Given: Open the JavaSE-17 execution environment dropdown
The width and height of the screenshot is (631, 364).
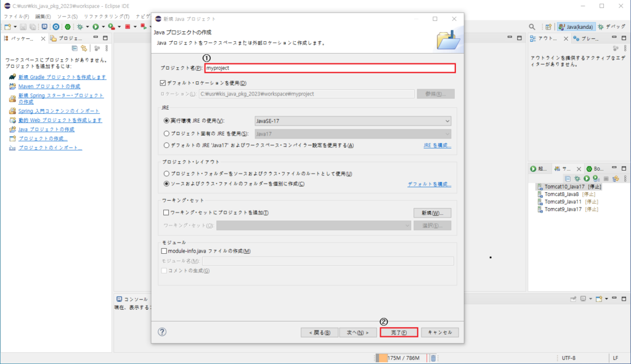Looking at the screenshot, I should [x=353, y=121].
